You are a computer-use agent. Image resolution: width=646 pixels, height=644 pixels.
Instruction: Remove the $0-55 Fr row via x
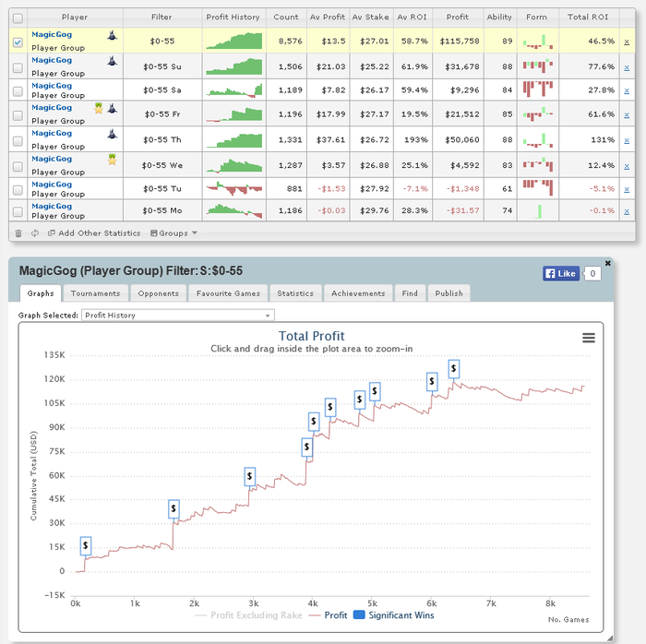[627, 115]
